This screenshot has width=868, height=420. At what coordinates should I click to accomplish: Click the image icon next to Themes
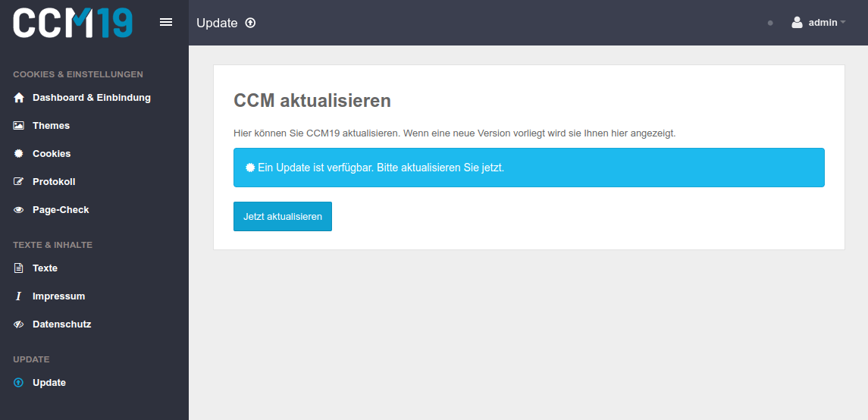point(19,126)
